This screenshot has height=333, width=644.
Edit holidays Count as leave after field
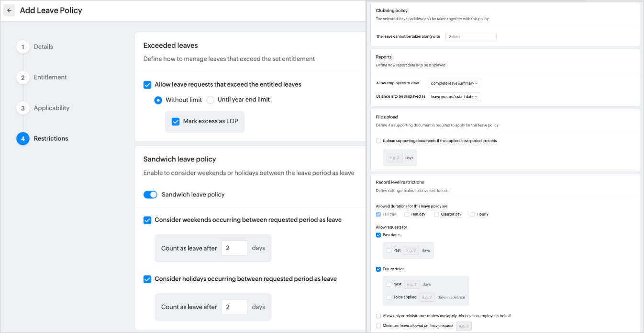(x=234, y=307)
